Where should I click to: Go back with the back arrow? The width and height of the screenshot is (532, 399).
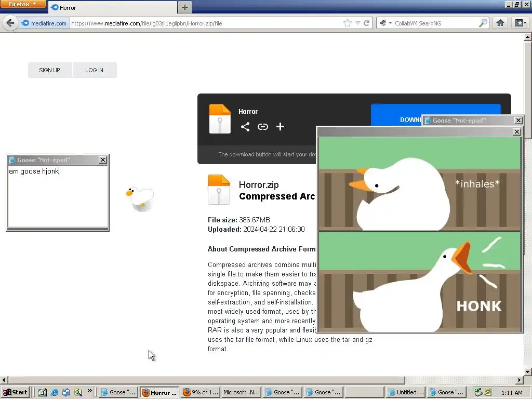click(x=10, y=23)
